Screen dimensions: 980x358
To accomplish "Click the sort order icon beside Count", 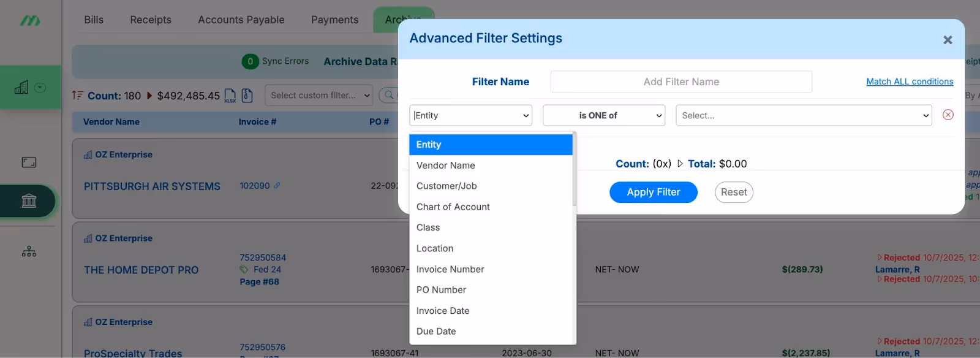I will [77, 95].
